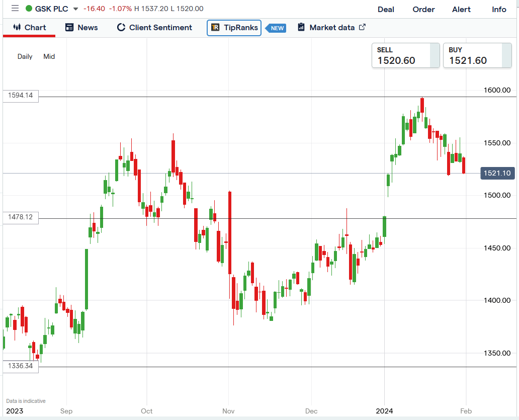Click the -1.07% change value
This screenshot has height=420, width=519.
(121, 9)
